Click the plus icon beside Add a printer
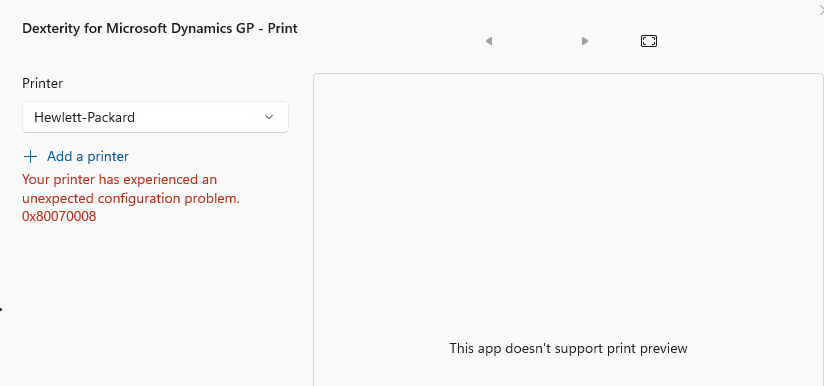This screenshot has height=386, width=824. click(31, 157)
